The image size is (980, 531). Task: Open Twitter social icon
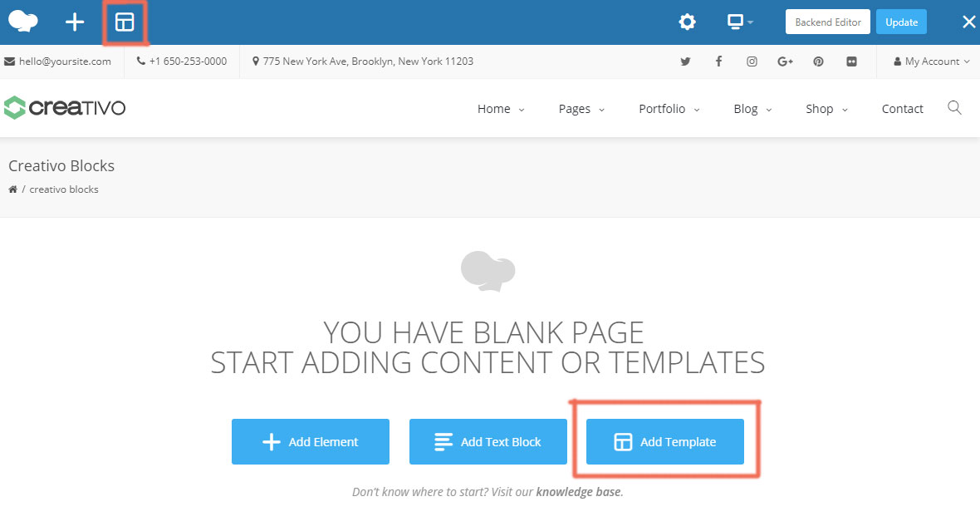[x=686, y=61]
